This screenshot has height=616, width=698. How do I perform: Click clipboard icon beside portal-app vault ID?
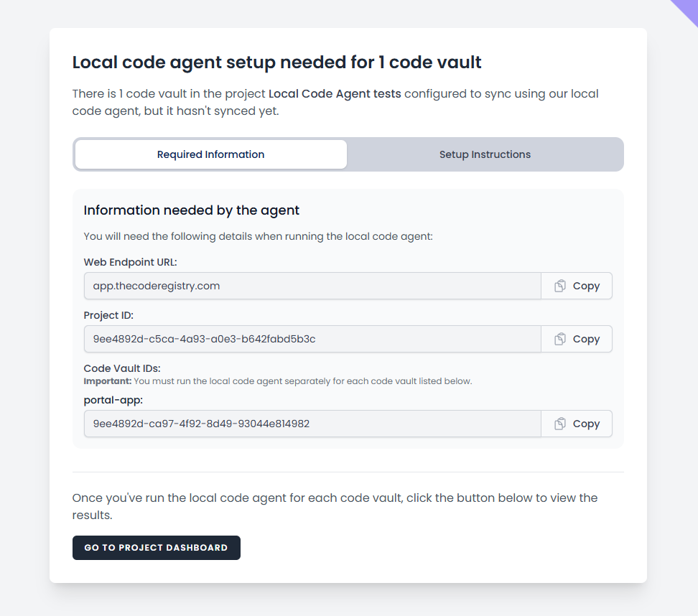[x=560, y=424]
